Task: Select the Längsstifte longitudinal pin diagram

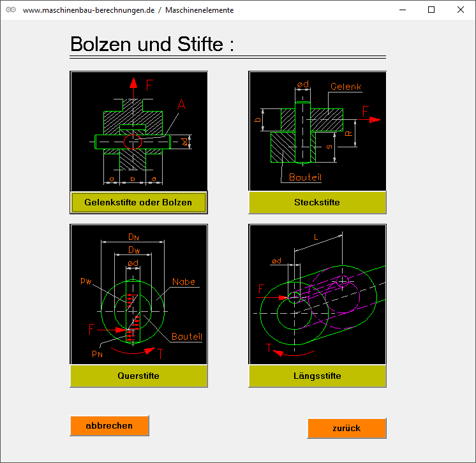Action: click(317, 294)
